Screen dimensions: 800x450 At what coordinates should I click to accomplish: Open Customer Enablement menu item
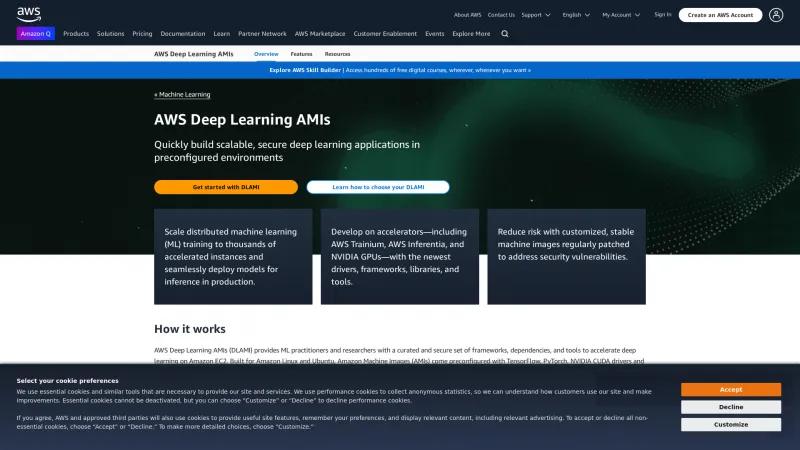385,34
